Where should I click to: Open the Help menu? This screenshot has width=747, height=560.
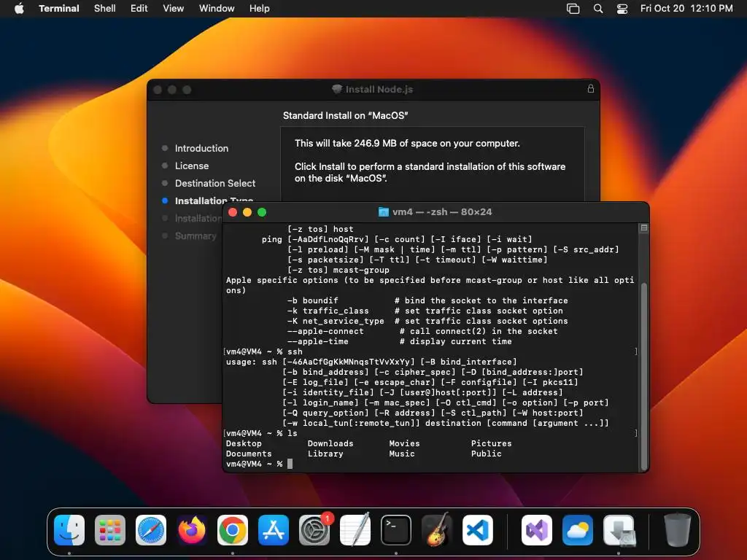pos(260,8)
